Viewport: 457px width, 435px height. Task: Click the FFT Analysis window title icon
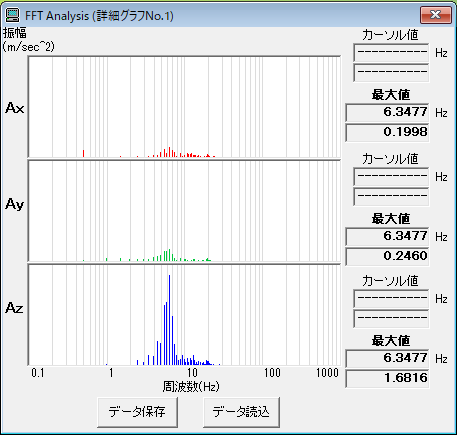(13, 15)
